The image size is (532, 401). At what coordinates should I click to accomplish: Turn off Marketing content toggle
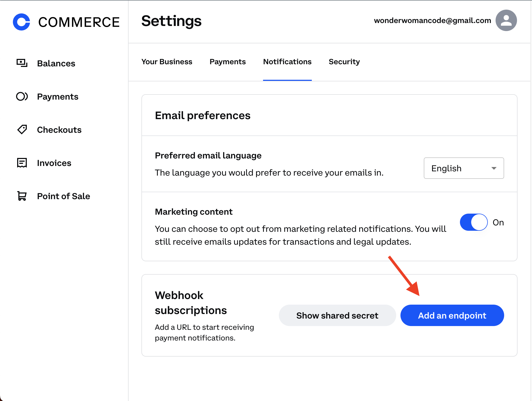click(x=474, y=222)
